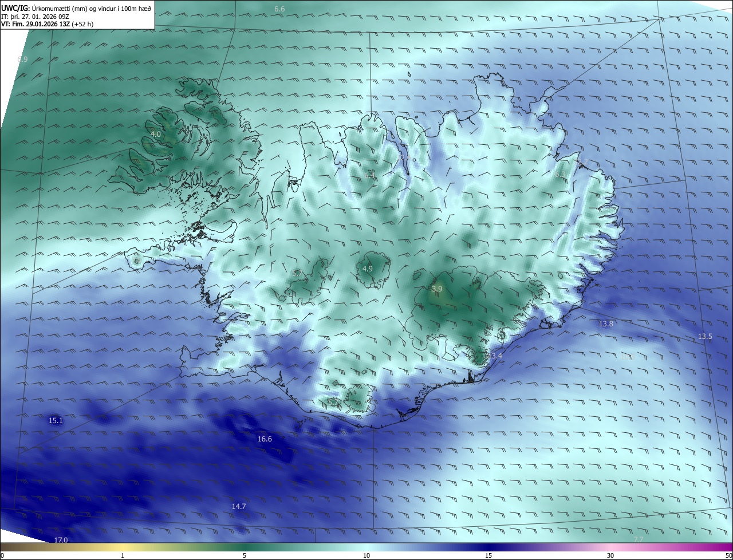Click the '(+52 h)' forecast offset text

[x=82, y=24]
